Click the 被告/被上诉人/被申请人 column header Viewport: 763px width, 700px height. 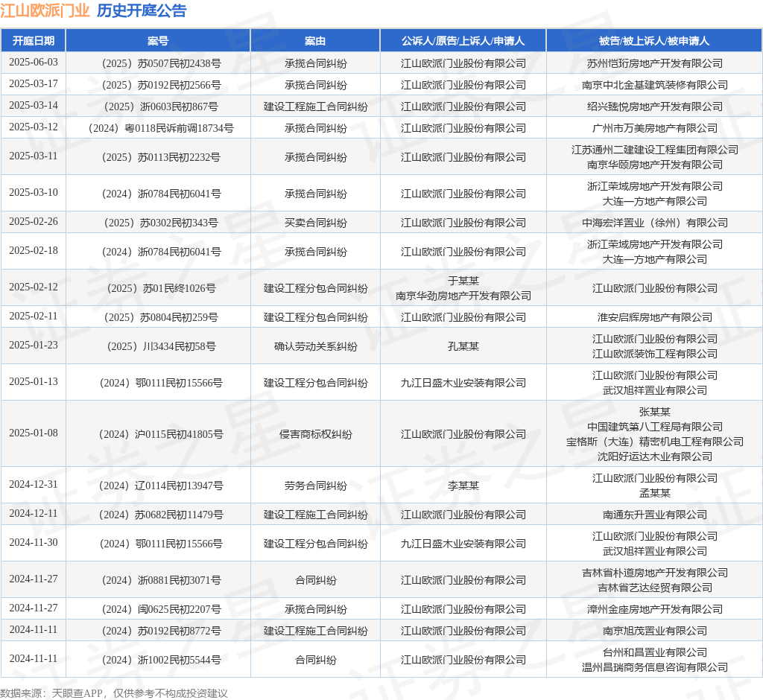point(654,41)
